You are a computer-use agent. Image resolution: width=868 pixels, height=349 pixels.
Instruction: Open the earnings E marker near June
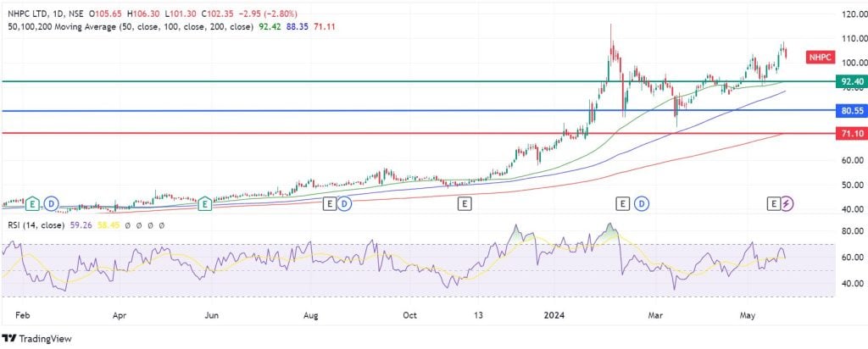205,203
